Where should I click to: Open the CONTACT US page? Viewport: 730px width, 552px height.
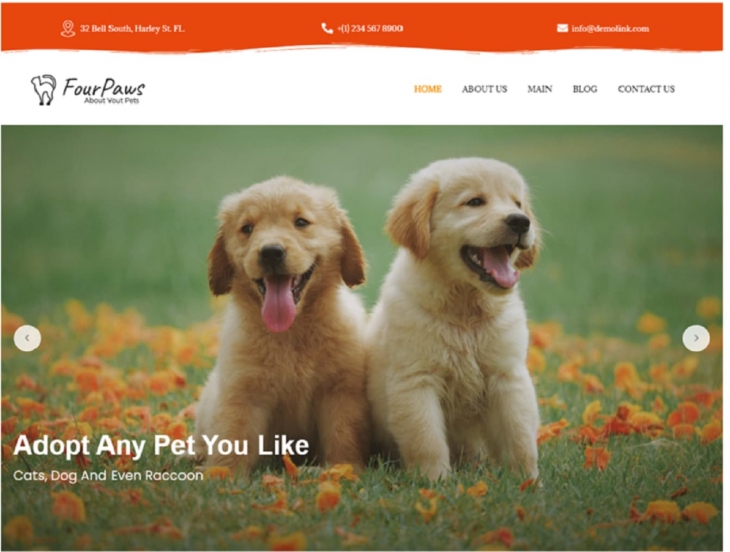(646, 89)
